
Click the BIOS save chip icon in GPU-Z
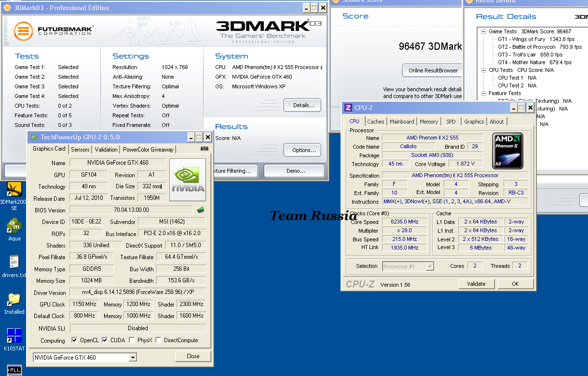pos(201,209)
